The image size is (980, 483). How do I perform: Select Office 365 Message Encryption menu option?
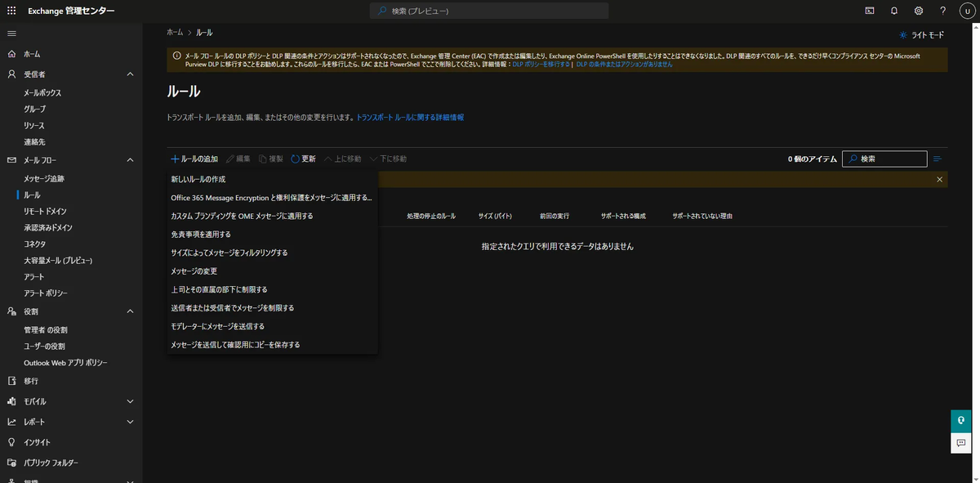[x=272, y=197]
